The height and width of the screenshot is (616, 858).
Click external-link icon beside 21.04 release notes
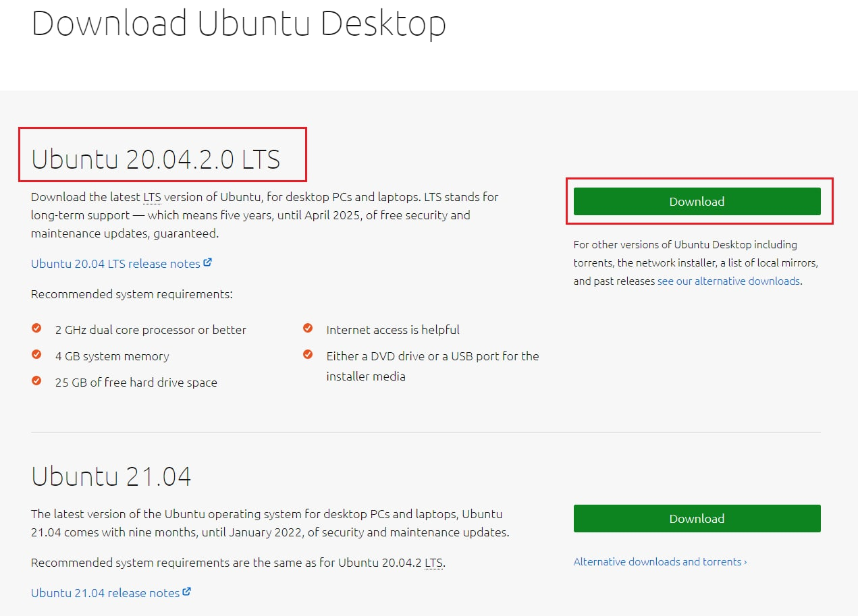click(187, 592)
